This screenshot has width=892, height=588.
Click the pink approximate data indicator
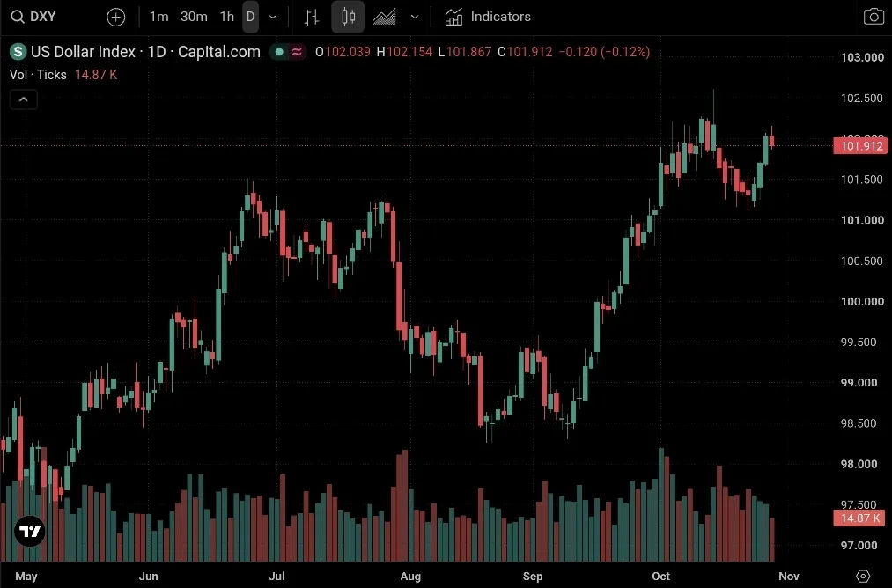(x=297, y=52)
